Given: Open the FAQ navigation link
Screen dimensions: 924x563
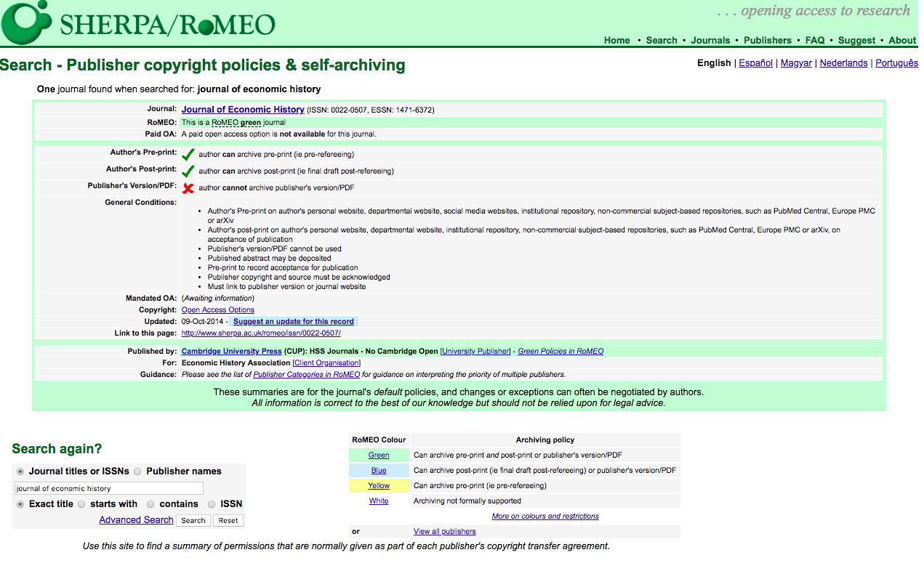Looking at the screenshot, I should [x=814, y=40].
